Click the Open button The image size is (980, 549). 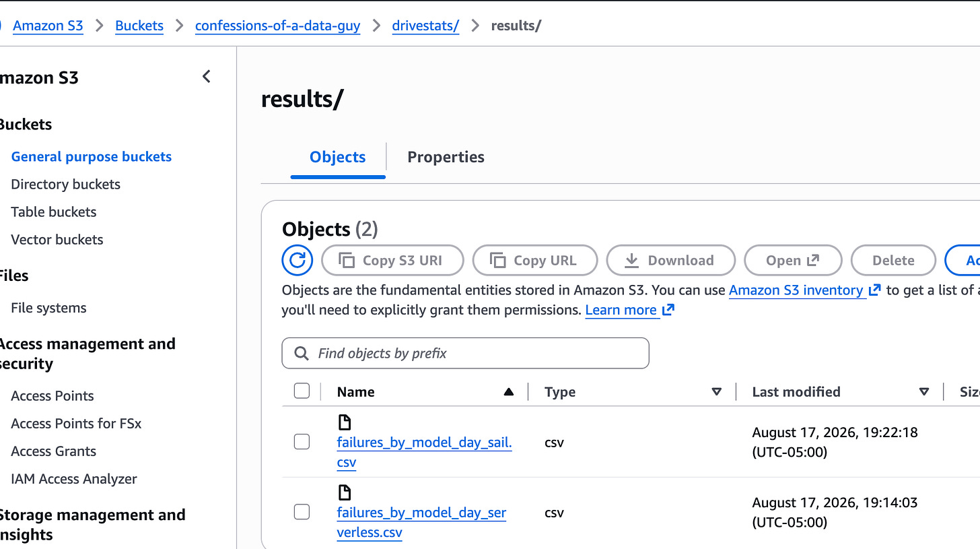point(793,260)
